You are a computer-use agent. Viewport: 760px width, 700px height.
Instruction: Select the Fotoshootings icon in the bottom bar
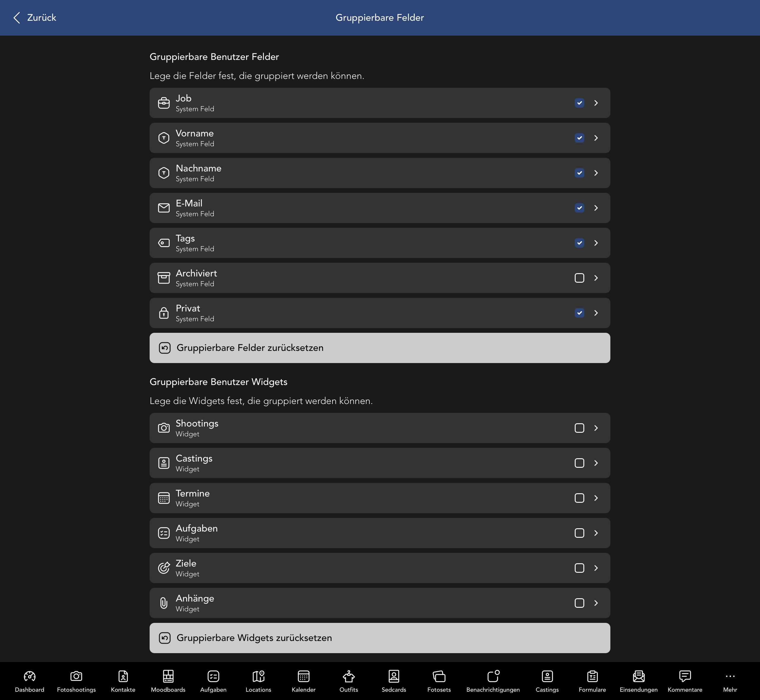coord(76,680)
